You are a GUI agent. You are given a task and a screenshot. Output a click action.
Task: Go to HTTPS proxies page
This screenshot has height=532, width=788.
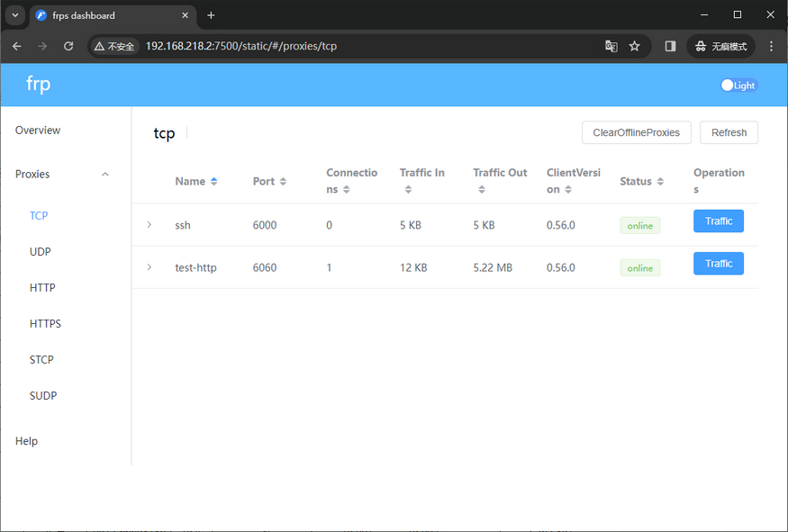pos(45,324)
